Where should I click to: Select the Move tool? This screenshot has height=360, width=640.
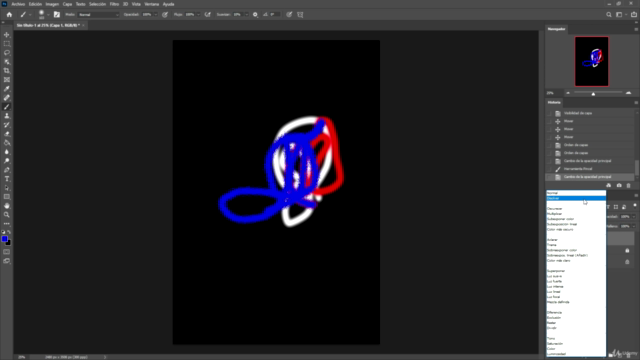coord(7,35)
